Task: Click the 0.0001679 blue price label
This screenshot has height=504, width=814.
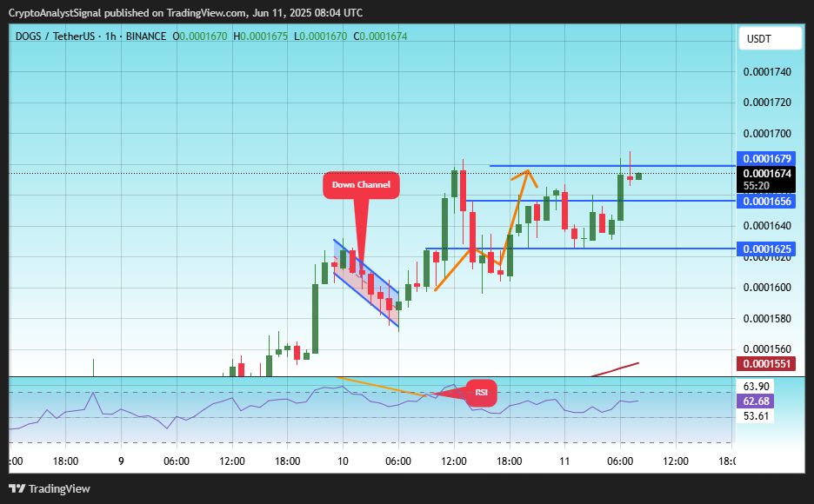Action: coord(766,159)
